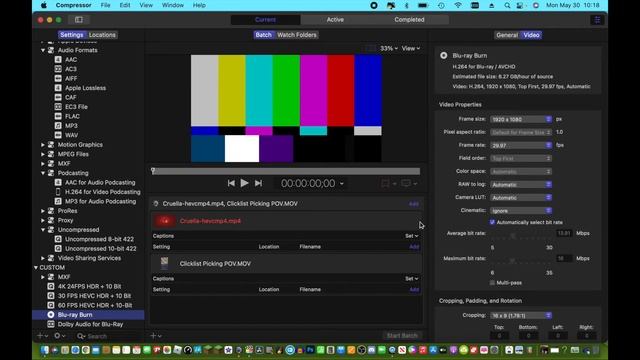Select the AAC setting icon
The image size is (640, 360).
[x=58, y=60]
